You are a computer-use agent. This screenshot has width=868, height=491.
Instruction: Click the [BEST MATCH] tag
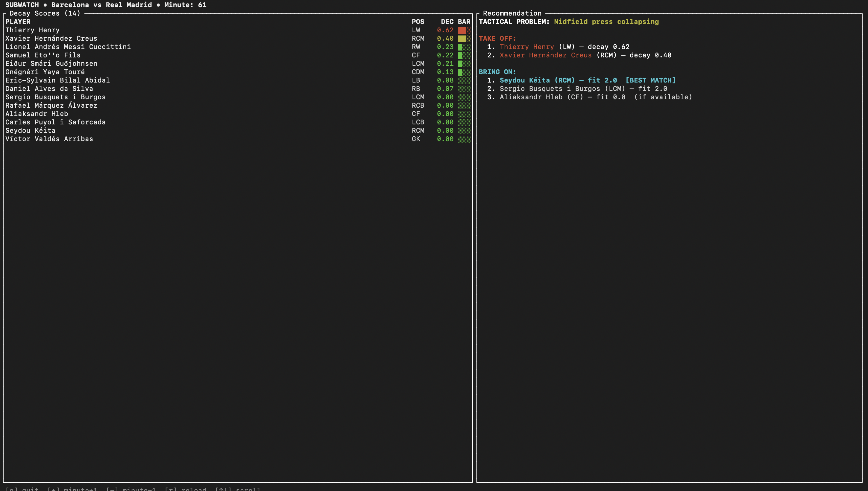tap(650, 80)
